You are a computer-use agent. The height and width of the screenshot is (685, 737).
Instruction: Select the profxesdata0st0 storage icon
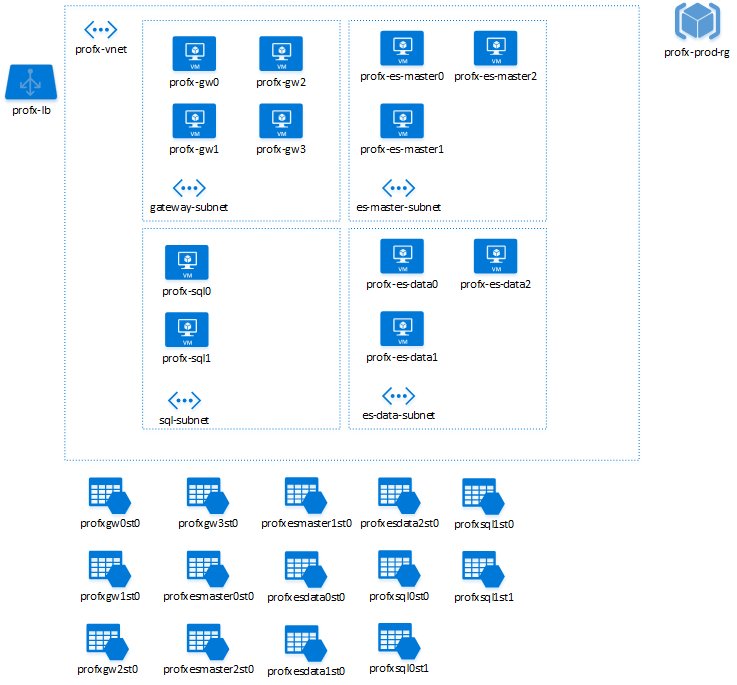[306, 569]
